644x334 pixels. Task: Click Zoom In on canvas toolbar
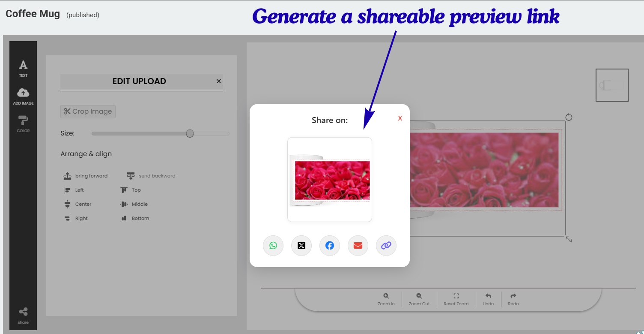pyautogui.click(x=386, y=299)
